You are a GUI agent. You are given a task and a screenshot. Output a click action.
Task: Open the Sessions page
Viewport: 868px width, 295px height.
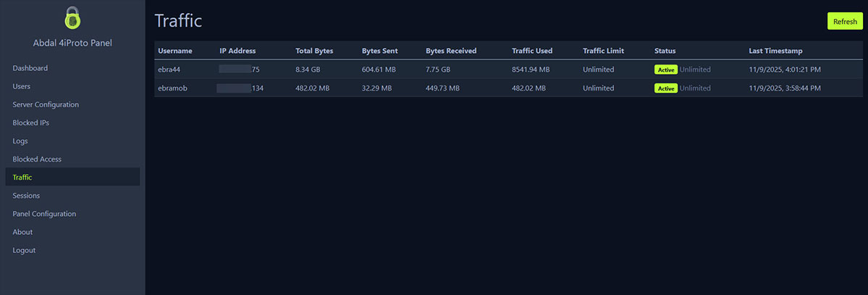click(26, 196)
